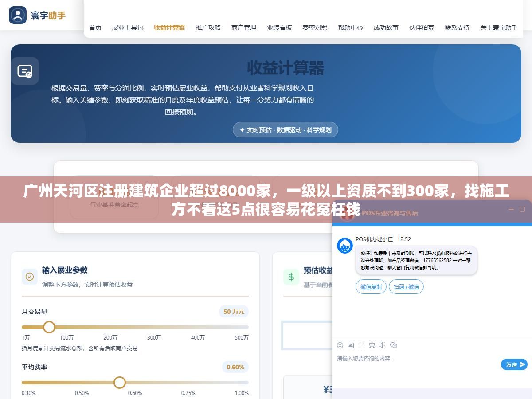This screenshot has width=532, height=399.
Task: Click the overlay headline about 广州天河区 建筑企业
Action: click(266, 200)
